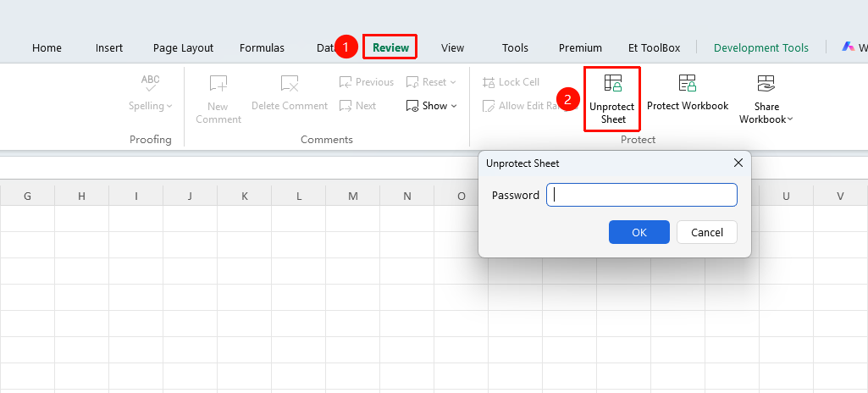Open the Home ribbon tab
Viewport: 868px width, 393px height.
point(47,47)
